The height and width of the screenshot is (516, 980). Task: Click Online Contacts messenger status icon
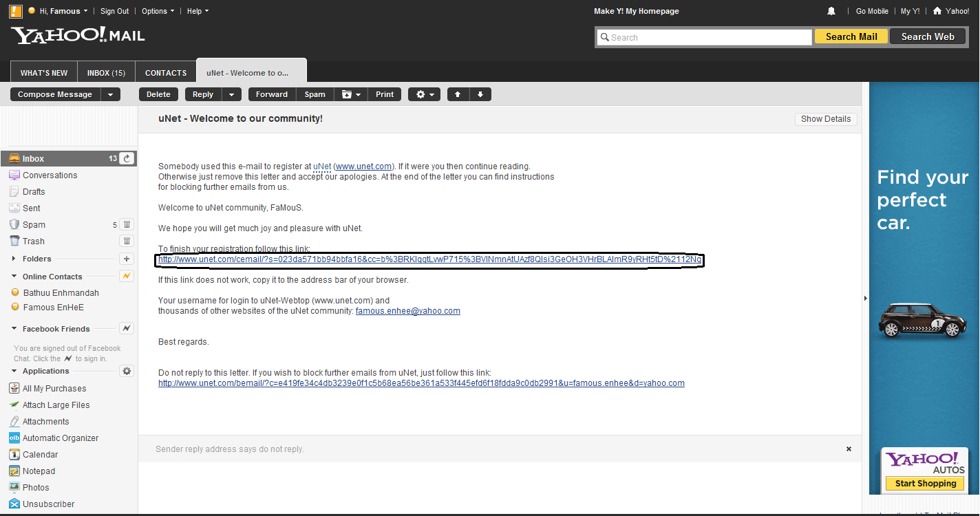(x=127, y=276)
